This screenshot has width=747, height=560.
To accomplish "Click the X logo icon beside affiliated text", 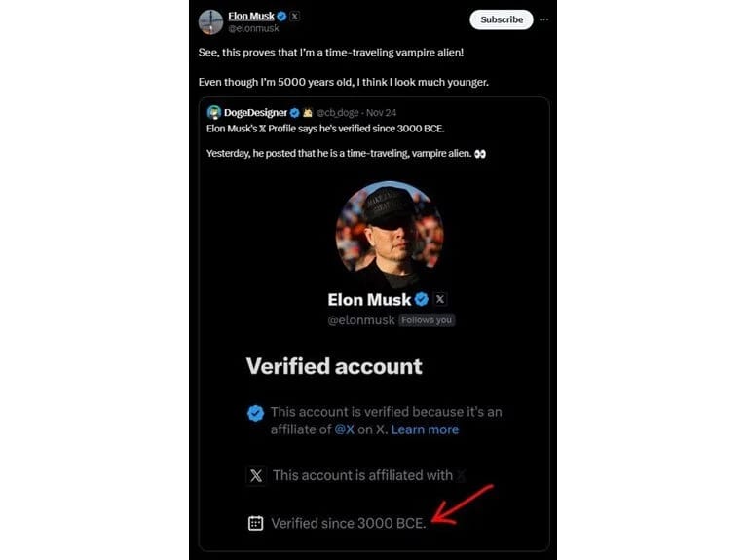I will click(255, 476).
